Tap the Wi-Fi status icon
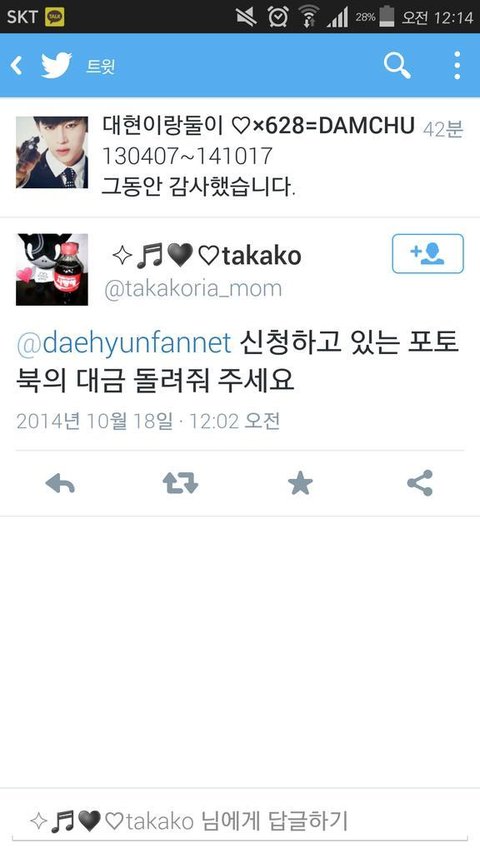 click(x=309, y=17)
